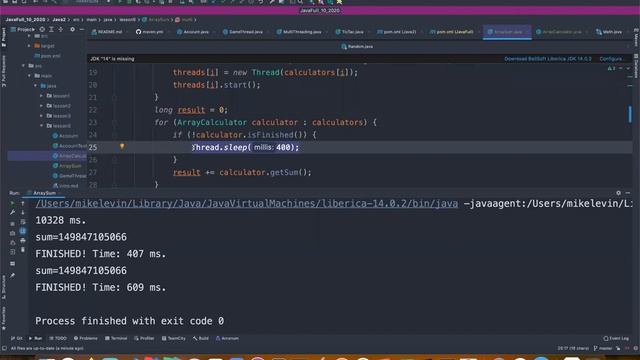This screenshot has height=360, width=640.
Task: Clear console with the trash icon
Action: (x=23, y=250)
